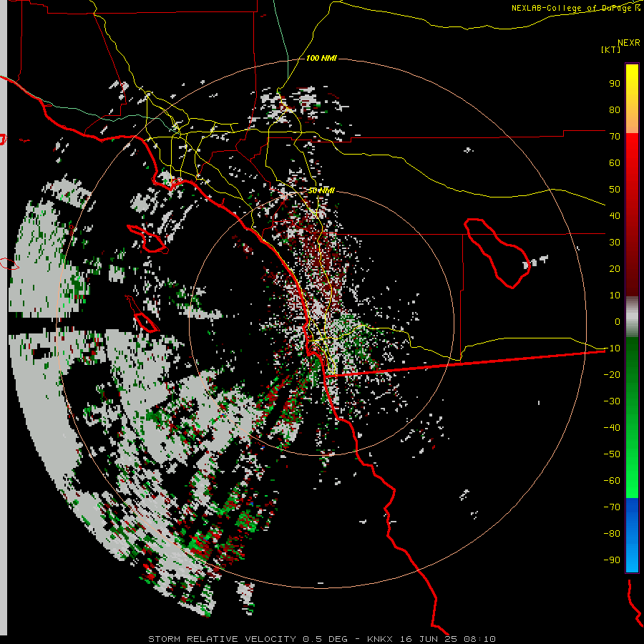Click the 10 value on velocity scale
This screenshot has width=644, height=644.
615,296
